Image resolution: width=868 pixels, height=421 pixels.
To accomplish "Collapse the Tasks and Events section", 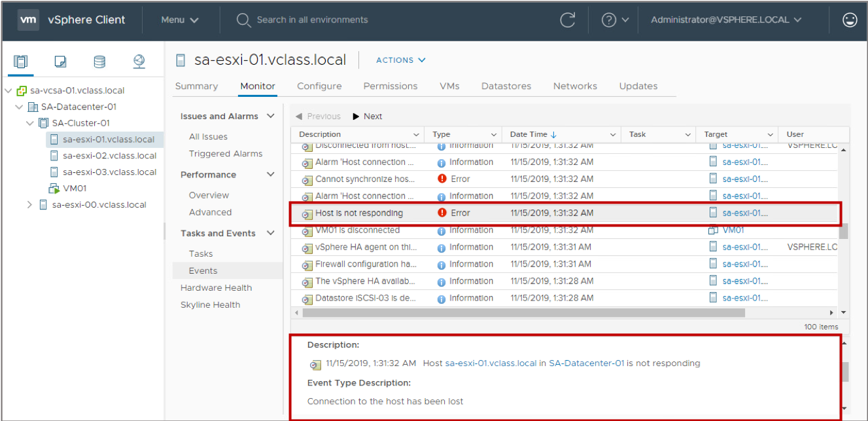I will pos(271,233).
